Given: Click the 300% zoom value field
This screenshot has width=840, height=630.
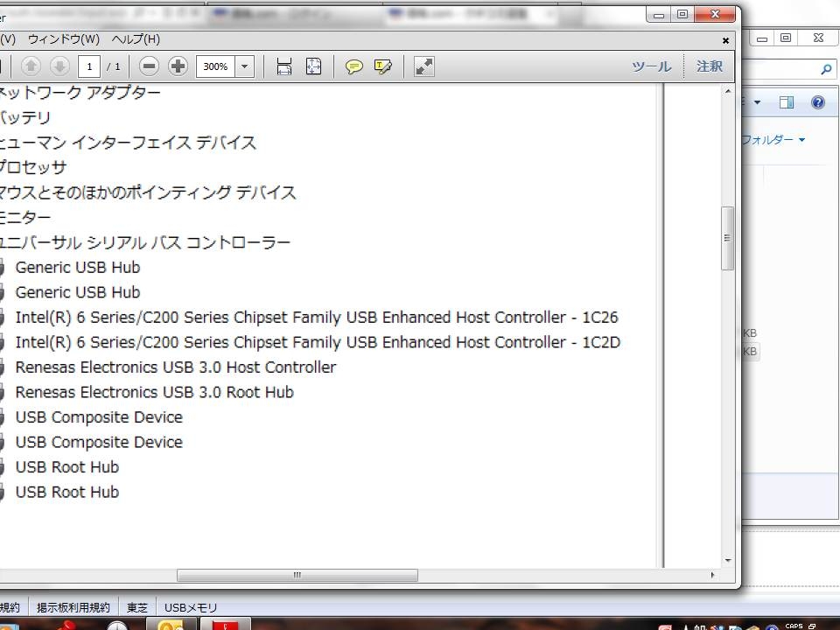Looking at the screenshot, I should pyautogui.click(x=215, y=66).
